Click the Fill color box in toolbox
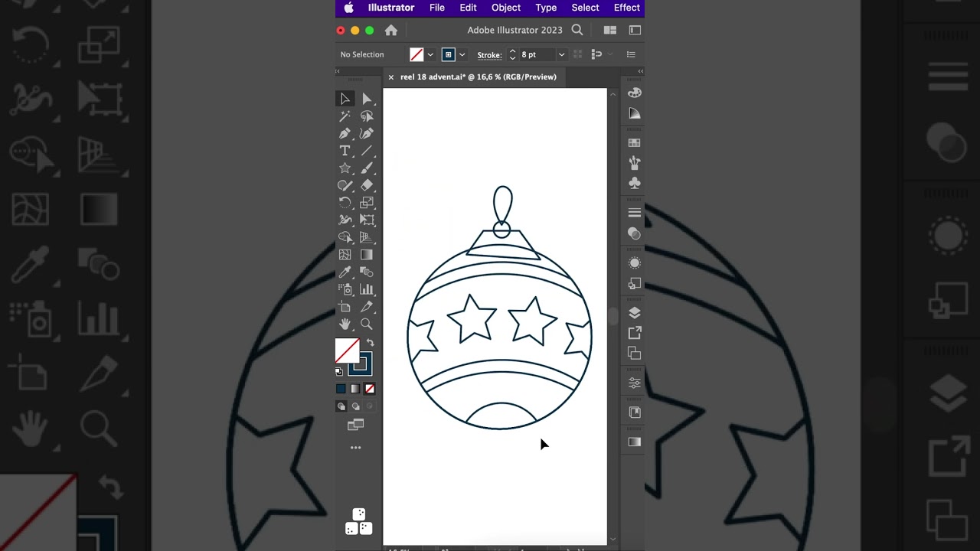The width and height of the screenshot is (980, 551). pos(347,350)
